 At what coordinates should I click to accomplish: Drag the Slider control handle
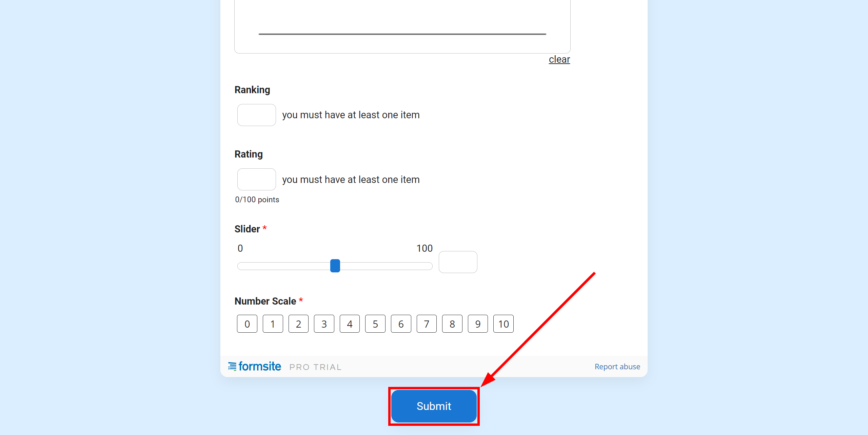(x=335, y=265)
